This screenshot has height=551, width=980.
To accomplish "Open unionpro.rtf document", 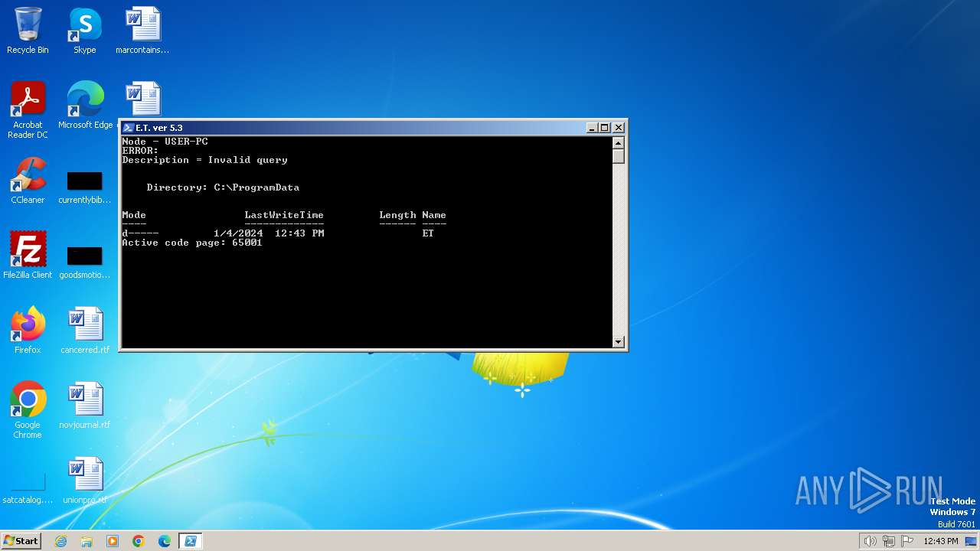I will [x=85, y=481].
